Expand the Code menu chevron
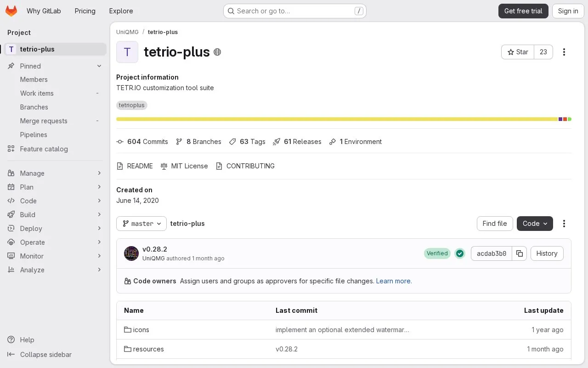This screenshot has width=588, height=368. [99, 201]
